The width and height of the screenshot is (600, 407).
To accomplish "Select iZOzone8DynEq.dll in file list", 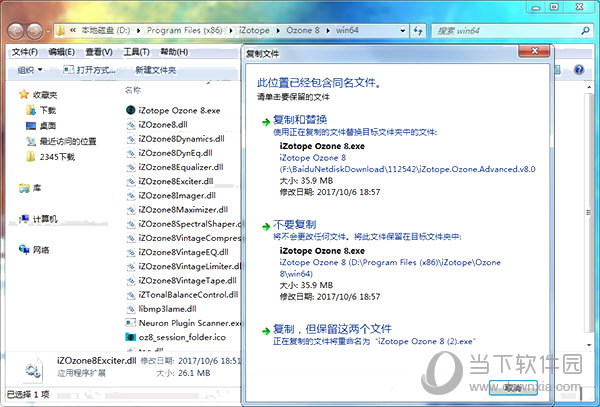I will coord(175,153).
